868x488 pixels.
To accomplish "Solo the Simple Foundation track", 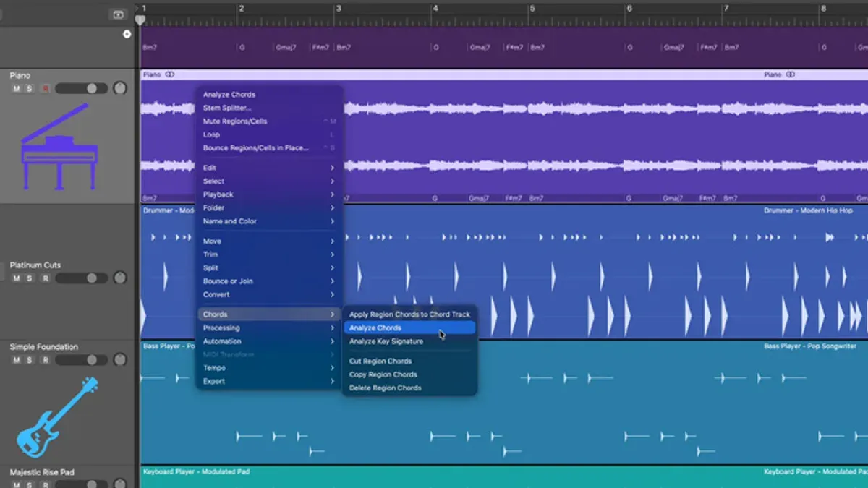I will pos(30,360).
